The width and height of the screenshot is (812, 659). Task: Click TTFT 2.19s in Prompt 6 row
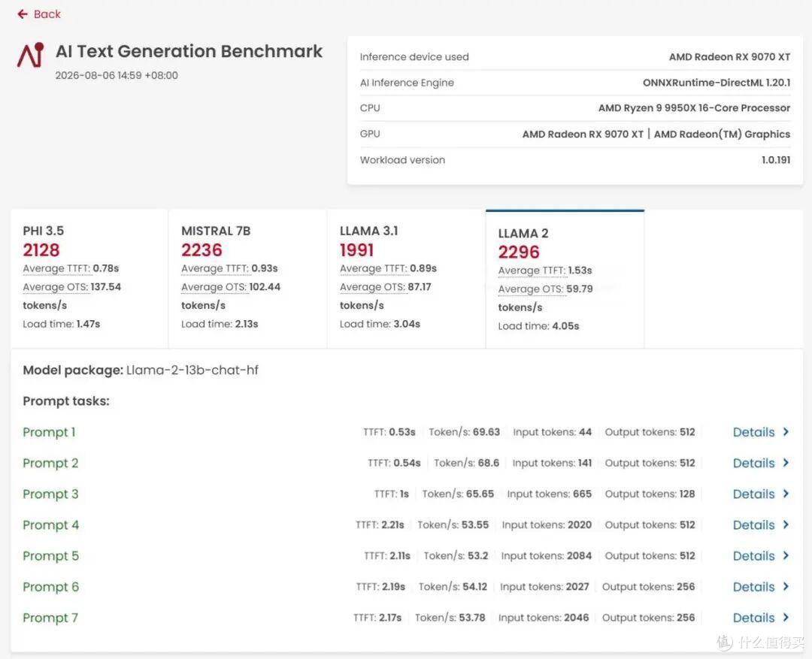[x=380, y=587]
